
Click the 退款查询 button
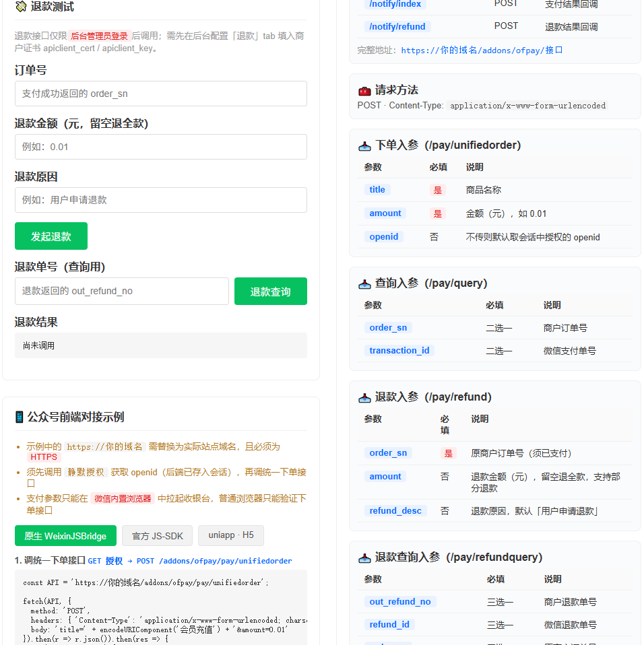pos(271,292)
